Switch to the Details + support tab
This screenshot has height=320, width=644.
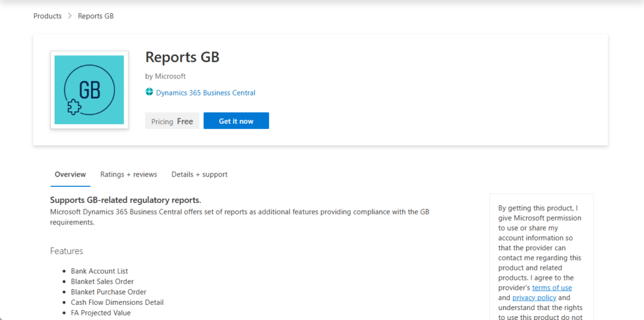point(199,174)
